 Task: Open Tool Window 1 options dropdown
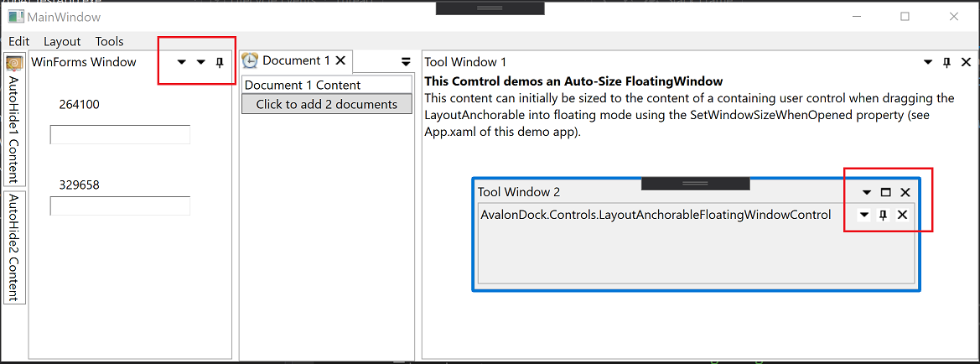click(x=928, y=62)
